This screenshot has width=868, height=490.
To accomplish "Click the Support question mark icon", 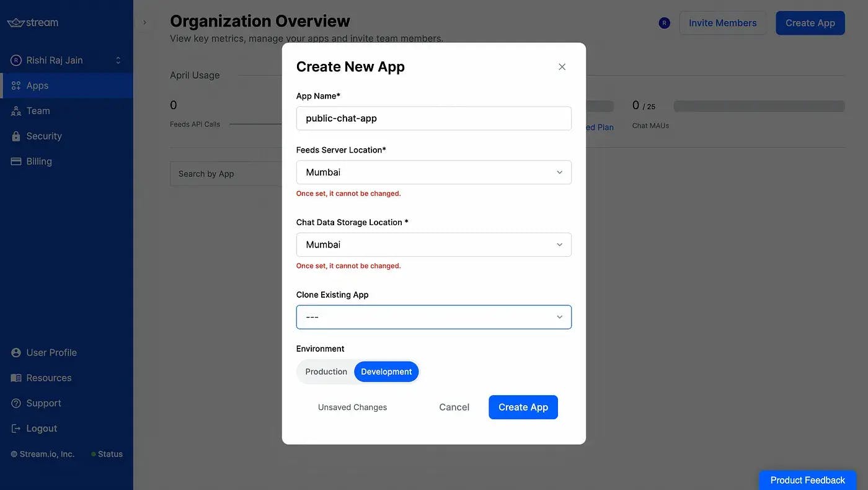I will pos(16,403).
